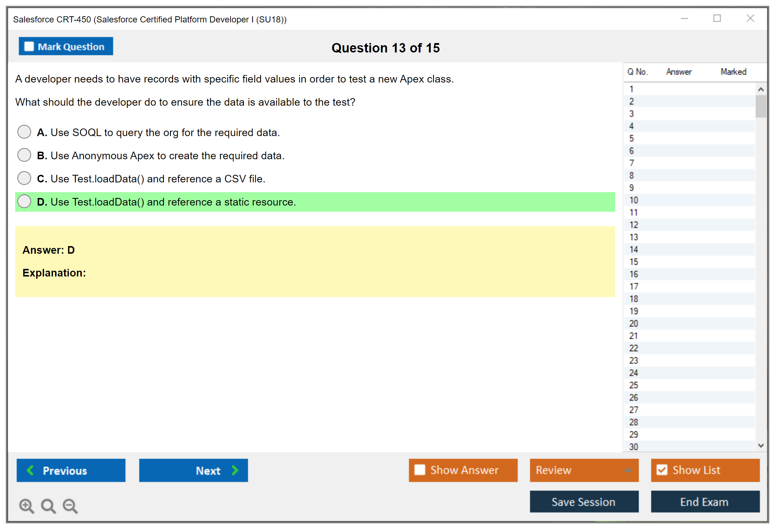
Task: Toggle the Mark Question checkbox
Action: click(x=29, y=46)
